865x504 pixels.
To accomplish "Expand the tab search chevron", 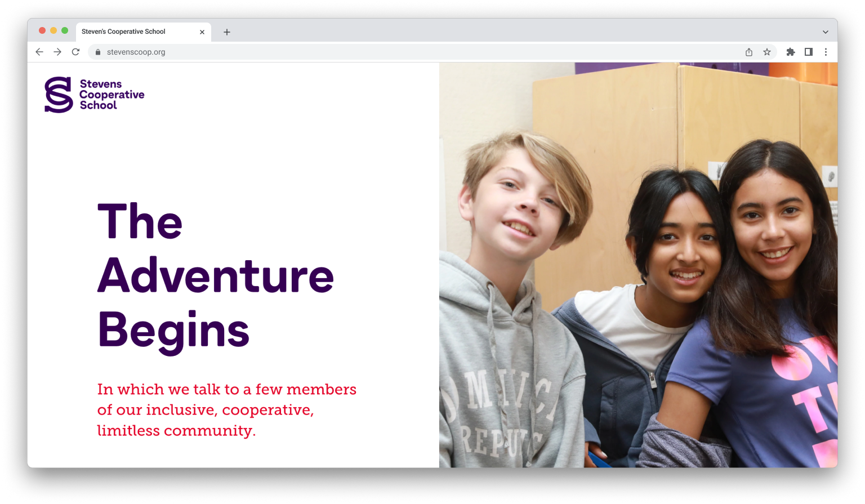I will pyautogui.click(x=826, y=32).
